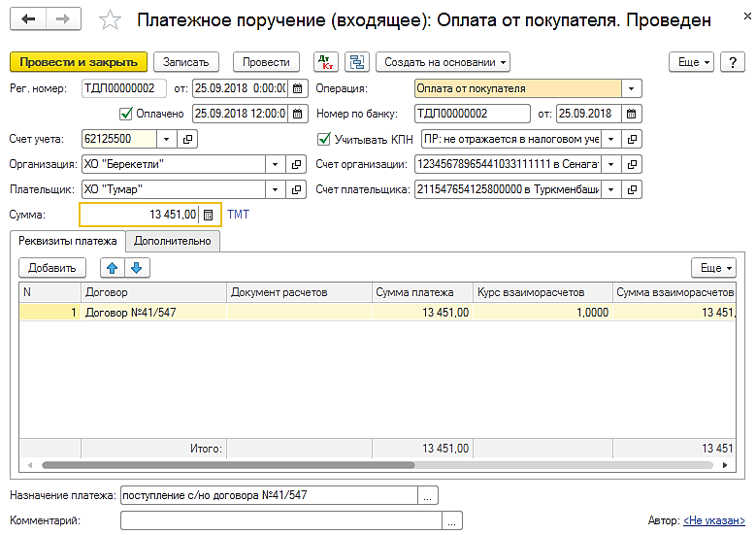
Task: Select the Реквизиты платежа tab
Action: pyautogui.click(x=69, y=240)
